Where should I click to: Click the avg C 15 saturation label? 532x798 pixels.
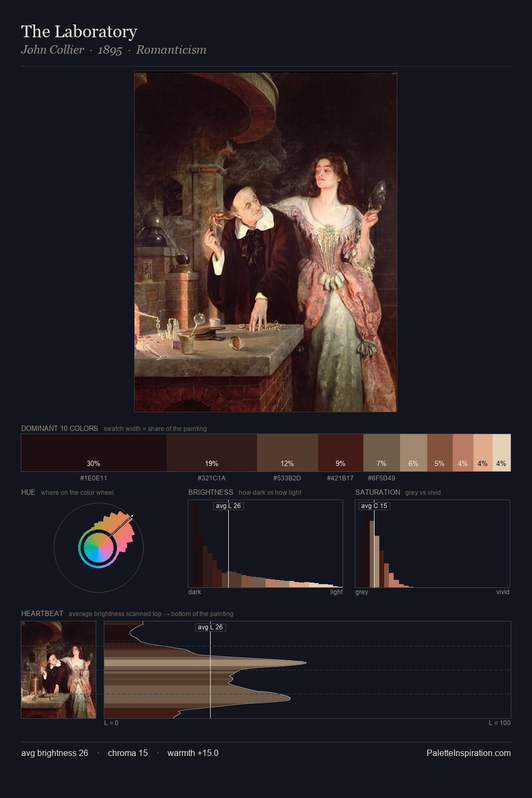tap(374, 506)
